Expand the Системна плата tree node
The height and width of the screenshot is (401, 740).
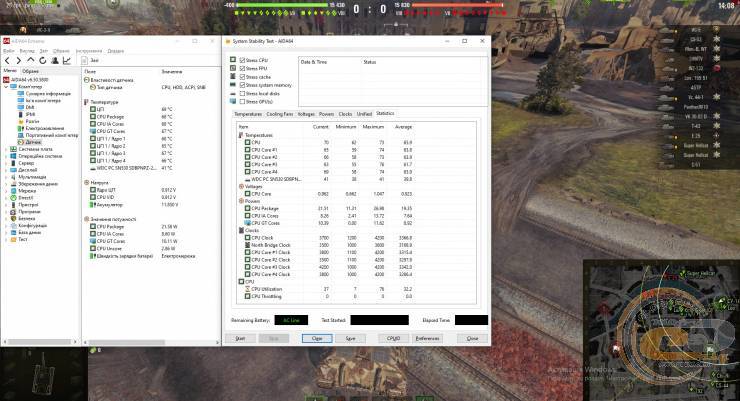point(6,149)
